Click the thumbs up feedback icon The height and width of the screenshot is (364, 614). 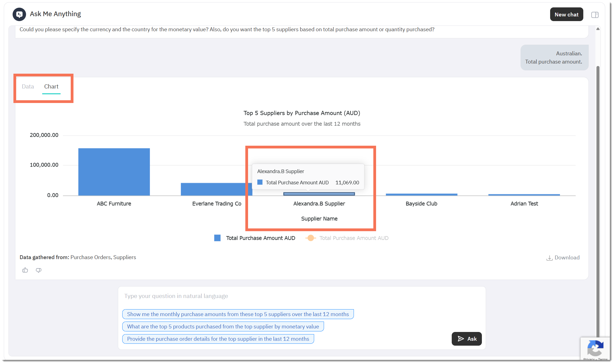click(x=25, y=270)
